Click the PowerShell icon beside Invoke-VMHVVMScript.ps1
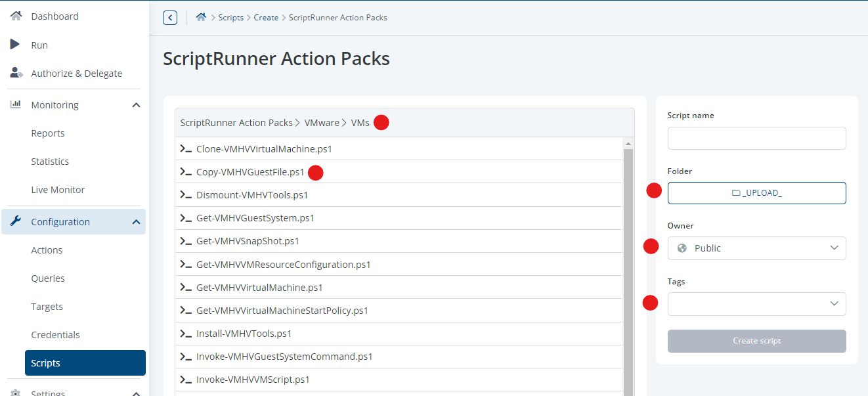 (x=186, y=380)
